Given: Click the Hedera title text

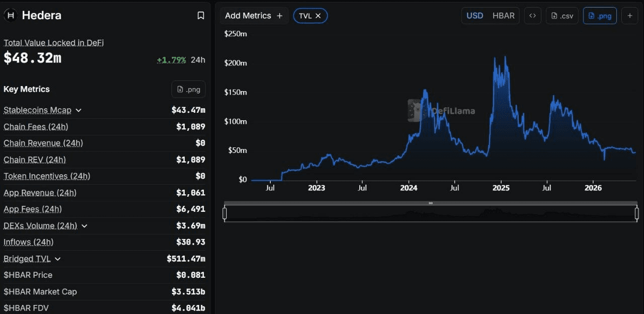Looking at the screenshot, I should 42,16.
